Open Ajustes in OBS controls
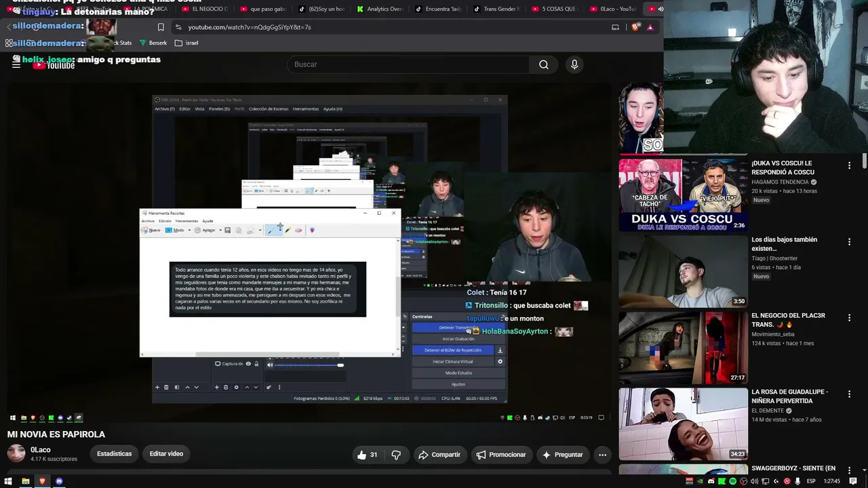Image resolution: width=868 pixels, height=488 pixels. 458,384
